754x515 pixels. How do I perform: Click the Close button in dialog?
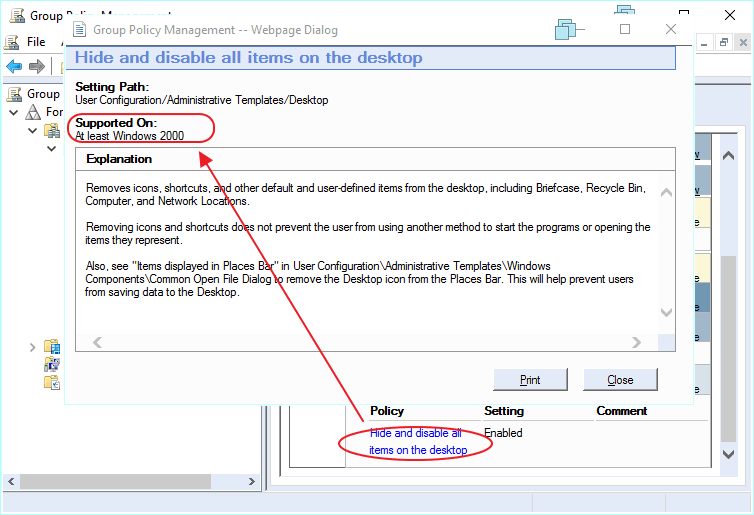(x=620, y=380)
